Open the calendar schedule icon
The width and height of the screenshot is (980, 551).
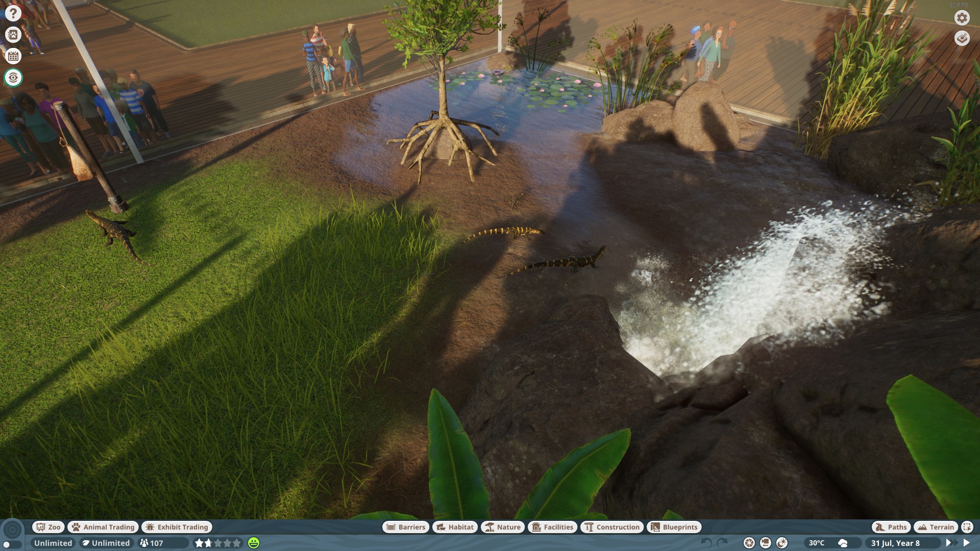point(13,56)
